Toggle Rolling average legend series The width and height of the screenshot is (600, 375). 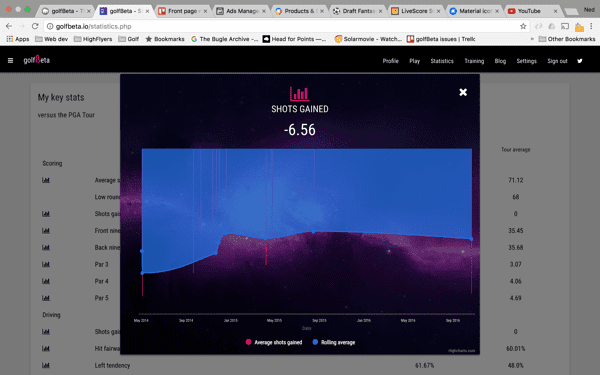point(334,342)
